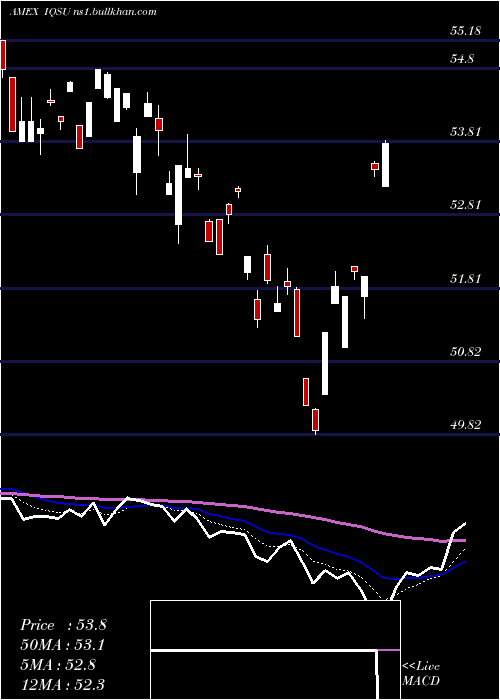Click the first red candle at 55.18
Screen dimensions: 500x700
click(3, 55)
